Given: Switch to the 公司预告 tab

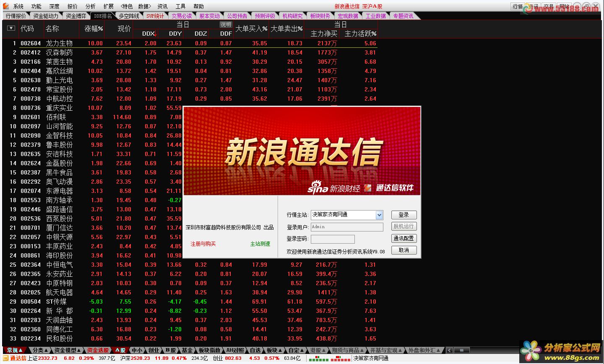Looking at the screenshot, I should (x=237, y=16).
